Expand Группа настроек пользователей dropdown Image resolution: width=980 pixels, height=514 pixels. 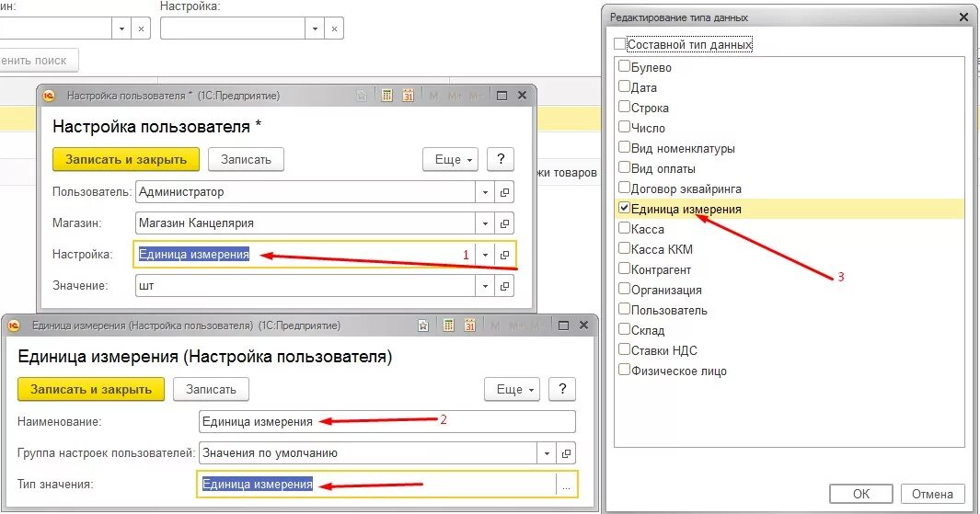tap(547, 453)
